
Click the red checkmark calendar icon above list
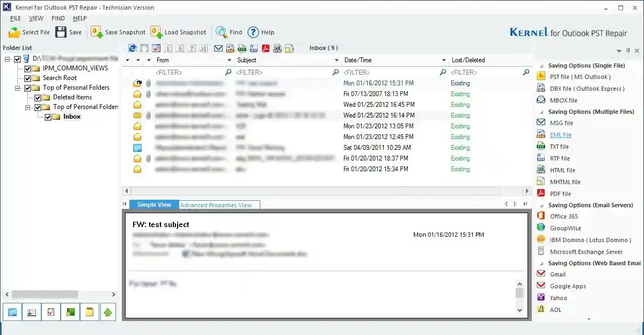pyautogui.click(x=156, y=48)
